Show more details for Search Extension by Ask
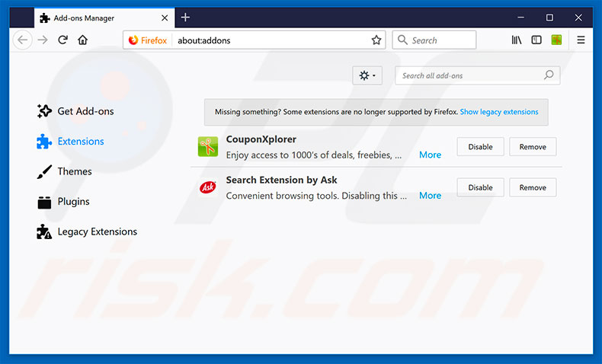 [430, 196]
